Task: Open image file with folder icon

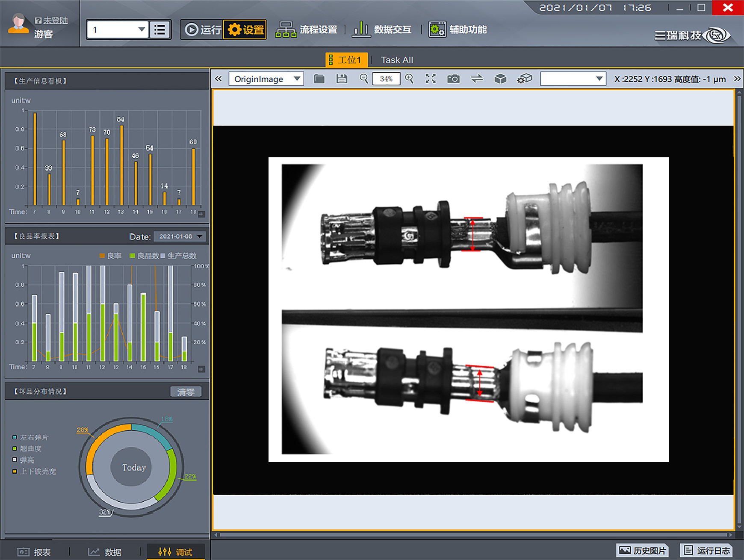Action: click(319, 79)
